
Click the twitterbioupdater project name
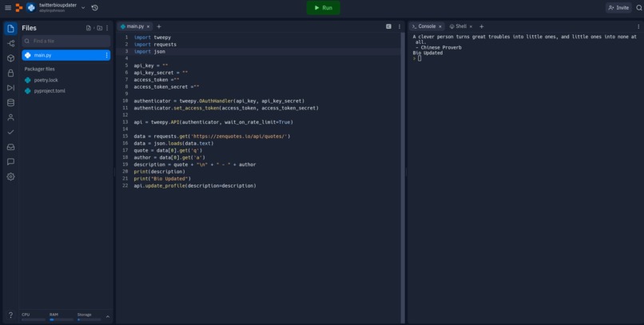[58, 6]
